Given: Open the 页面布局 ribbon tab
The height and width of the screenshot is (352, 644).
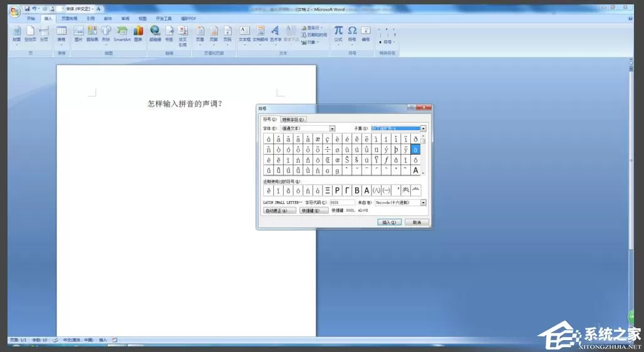Looking at the screenshot, I should coord(70,19).
